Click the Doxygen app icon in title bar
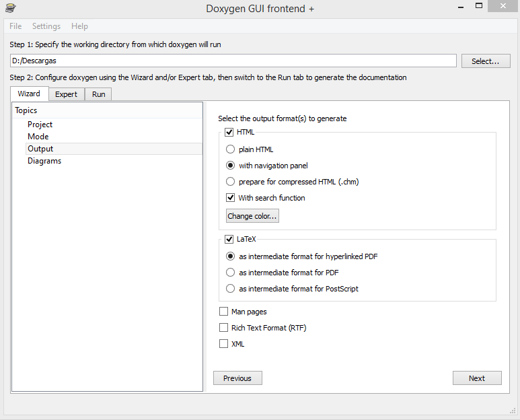 (x=11, y=7)
